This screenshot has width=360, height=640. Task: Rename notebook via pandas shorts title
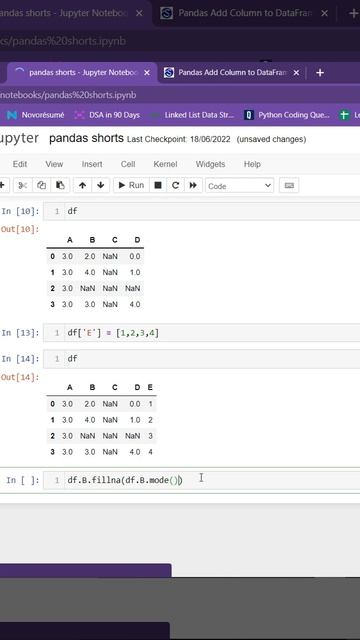pos(86,138)
